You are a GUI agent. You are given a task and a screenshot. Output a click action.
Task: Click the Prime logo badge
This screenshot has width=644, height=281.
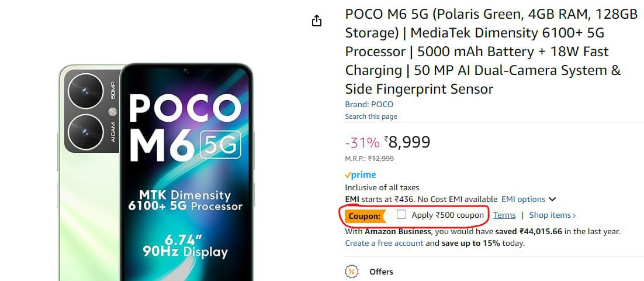361,175
